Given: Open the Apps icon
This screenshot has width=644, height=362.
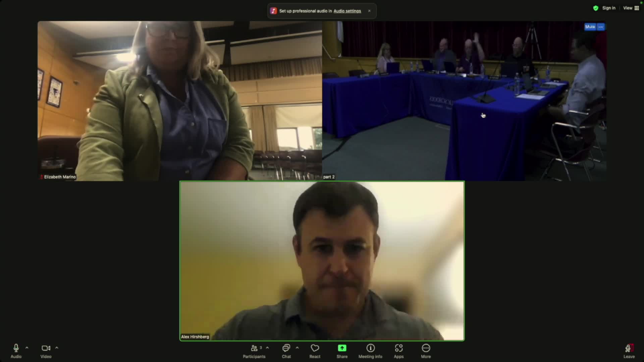Looking at the screenshot, I should (398, 348).
